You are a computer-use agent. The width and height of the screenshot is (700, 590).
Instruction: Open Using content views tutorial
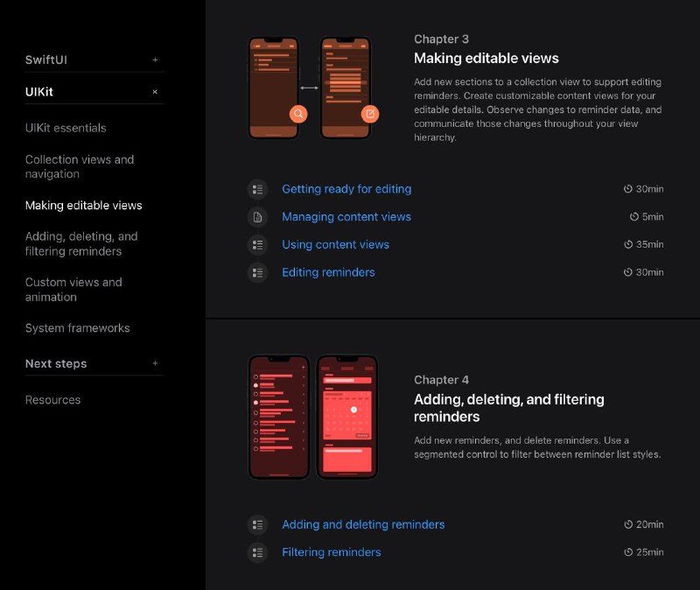[x=335, y=245]
